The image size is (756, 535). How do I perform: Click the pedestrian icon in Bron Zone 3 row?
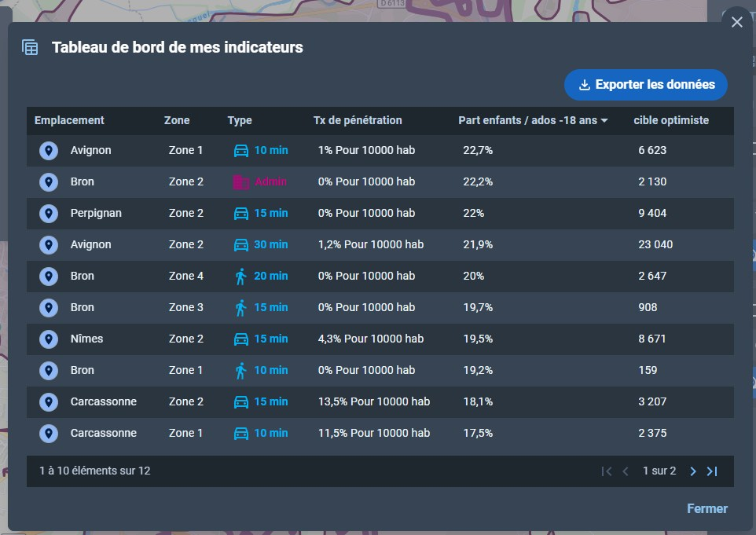click(241, 308)
